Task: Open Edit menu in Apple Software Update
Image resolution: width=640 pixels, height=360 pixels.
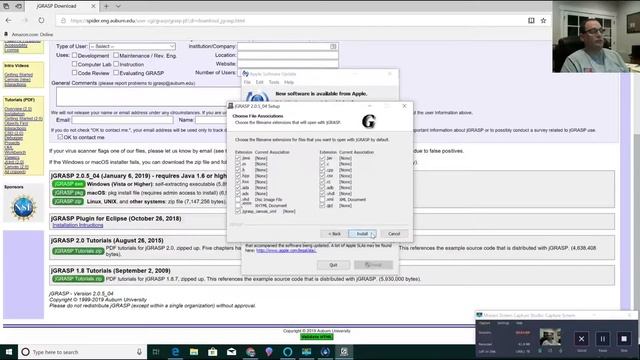Action: click(x=260, y=82)
